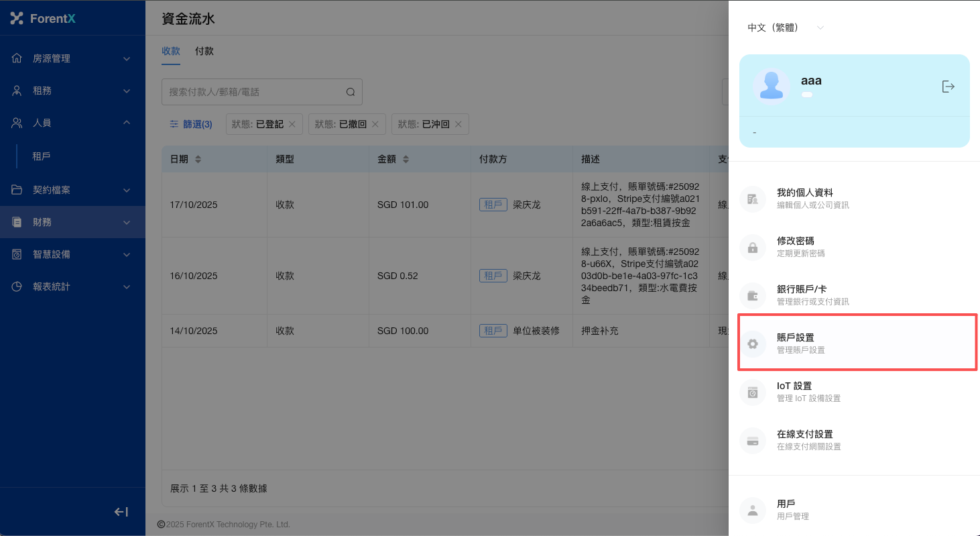This screenshot has width=980, height=536.
Task: Open IoT 設置 device icon
Action: pos(753,392)
